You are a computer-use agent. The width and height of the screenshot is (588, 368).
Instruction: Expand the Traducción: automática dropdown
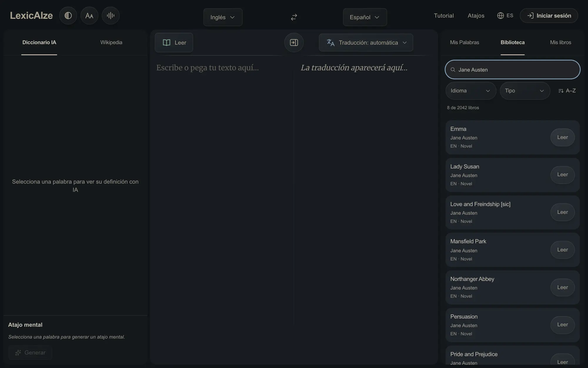click(x=366, y=43)
